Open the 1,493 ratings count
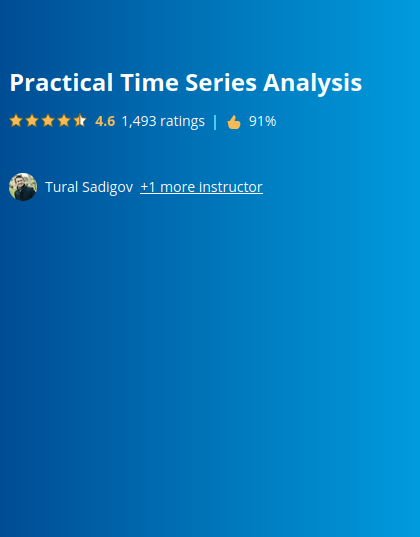This screenshot has height=537, width=420. 163,122
